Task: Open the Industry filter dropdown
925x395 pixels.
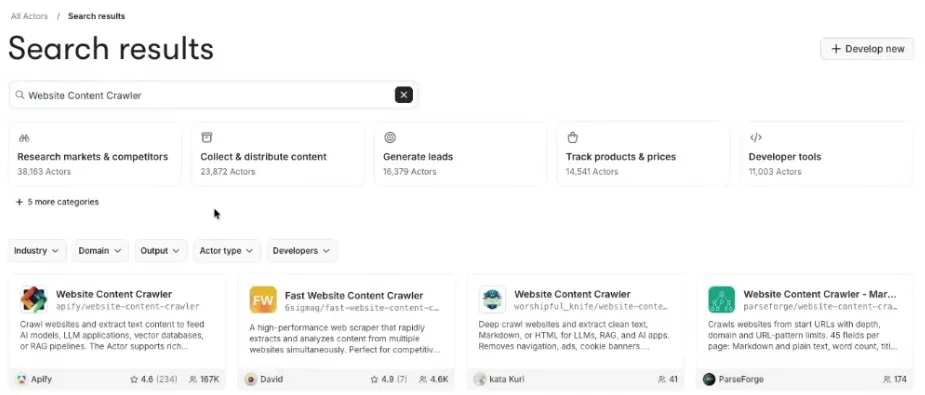Action: point(37,251)
